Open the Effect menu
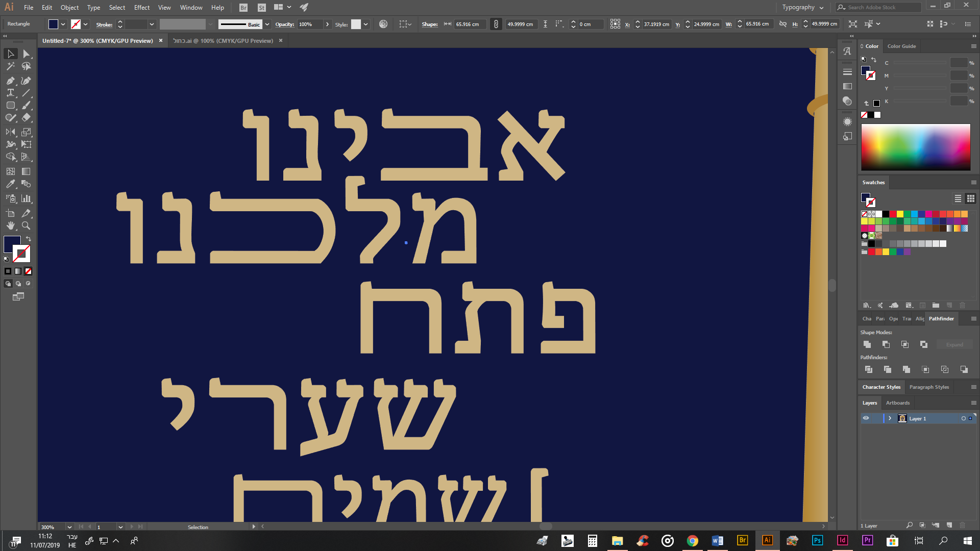Screen dimensions: 980x551 click(x=141, y=7)
